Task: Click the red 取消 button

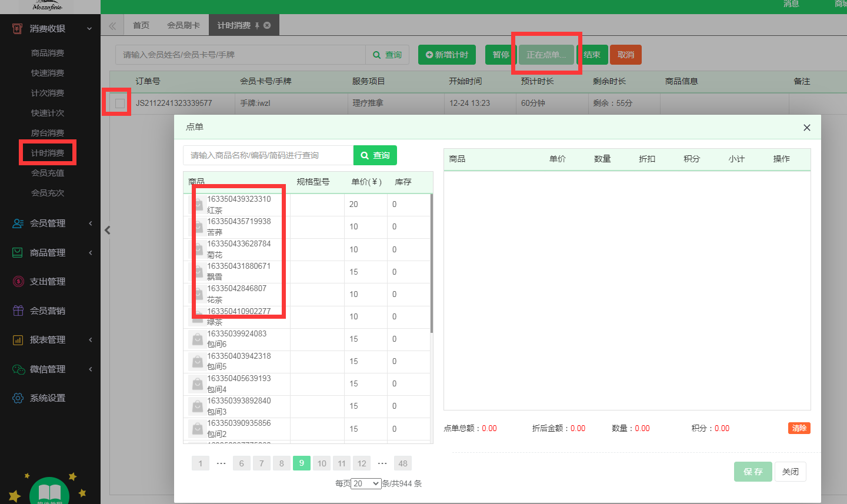Action: (x=626, y=55)
